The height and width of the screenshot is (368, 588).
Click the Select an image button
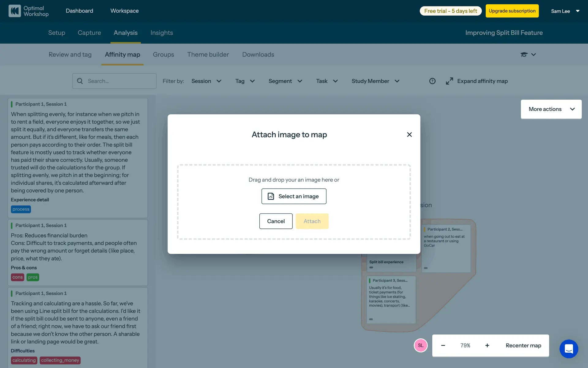pyautogui.click(x=294, y=196)
